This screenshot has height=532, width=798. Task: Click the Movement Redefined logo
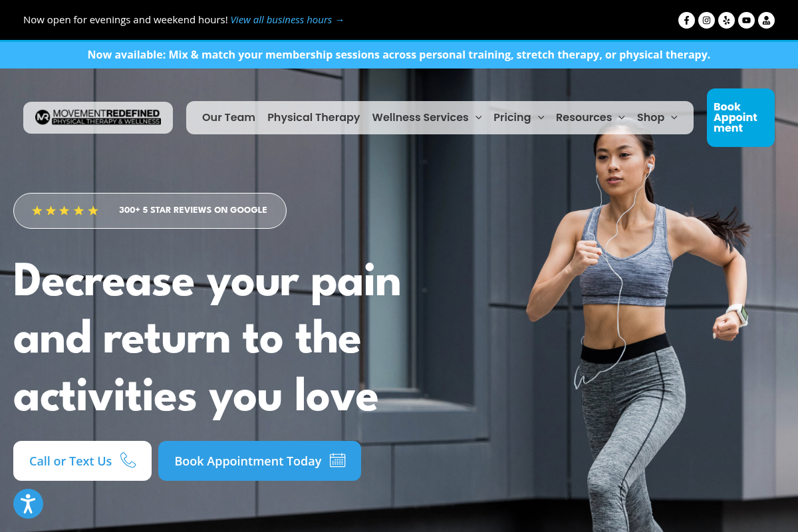[x=98, y=118]
